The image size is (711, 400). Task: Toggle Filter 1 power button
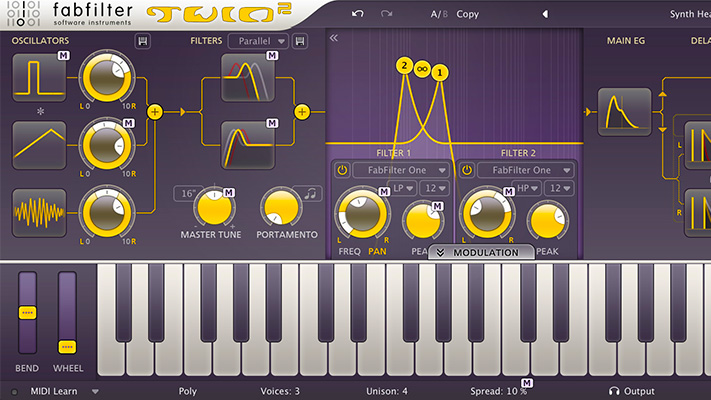coord(342,170)
